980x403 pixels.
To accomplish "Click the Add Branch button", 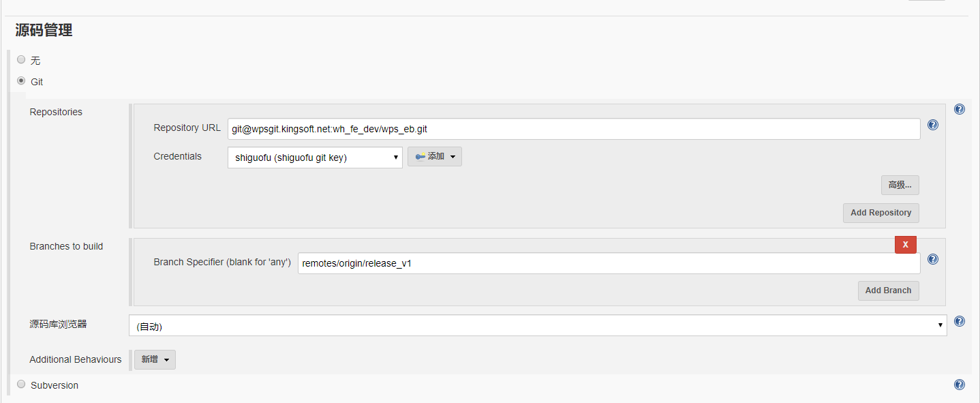I will (887, 290).
